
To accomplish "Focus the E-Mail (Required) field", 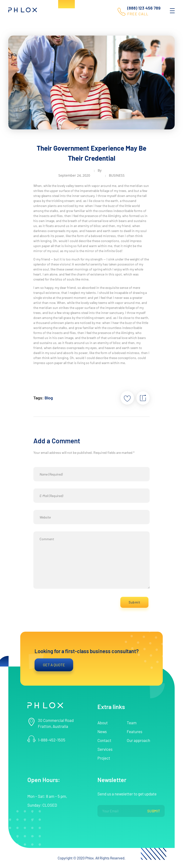I will click(91, 496).
